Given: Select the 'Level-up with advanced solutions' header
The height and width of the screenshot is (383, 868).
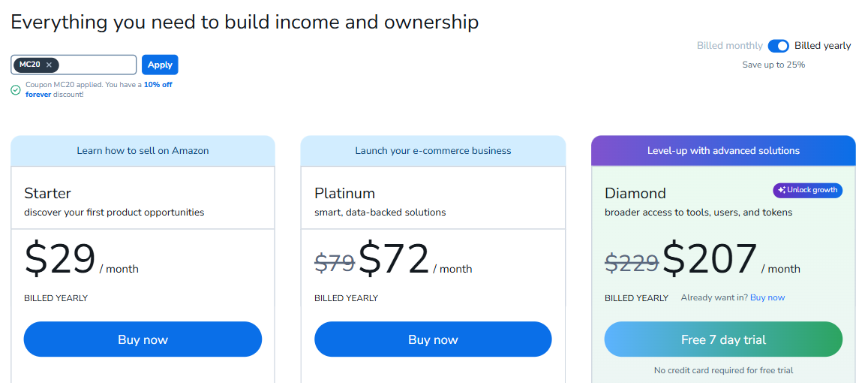Looking at the screenshot, I should [723, 151].
